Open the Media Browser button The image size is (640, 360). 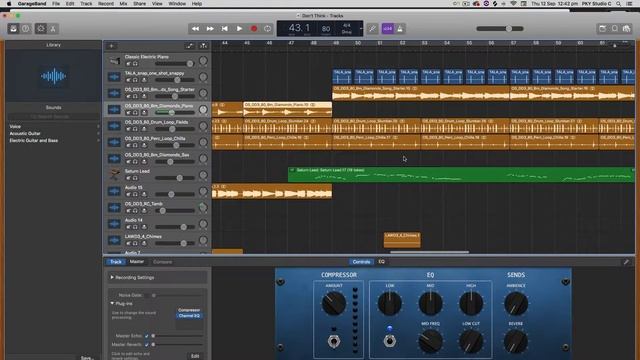[x=627, y=29]
